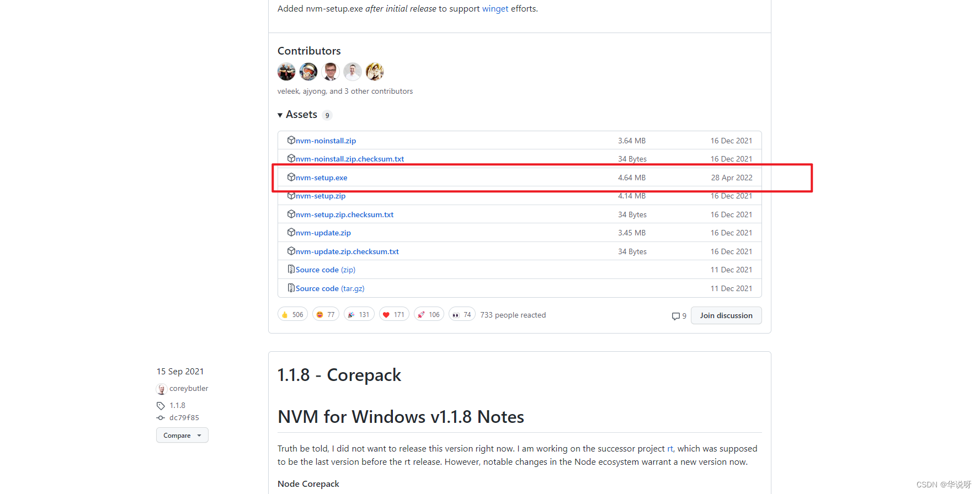Click the package icon beside nvm-noinstall.zip.checksum.txt
The height and width of the screenshot is (494, 980).
point(291,158)
